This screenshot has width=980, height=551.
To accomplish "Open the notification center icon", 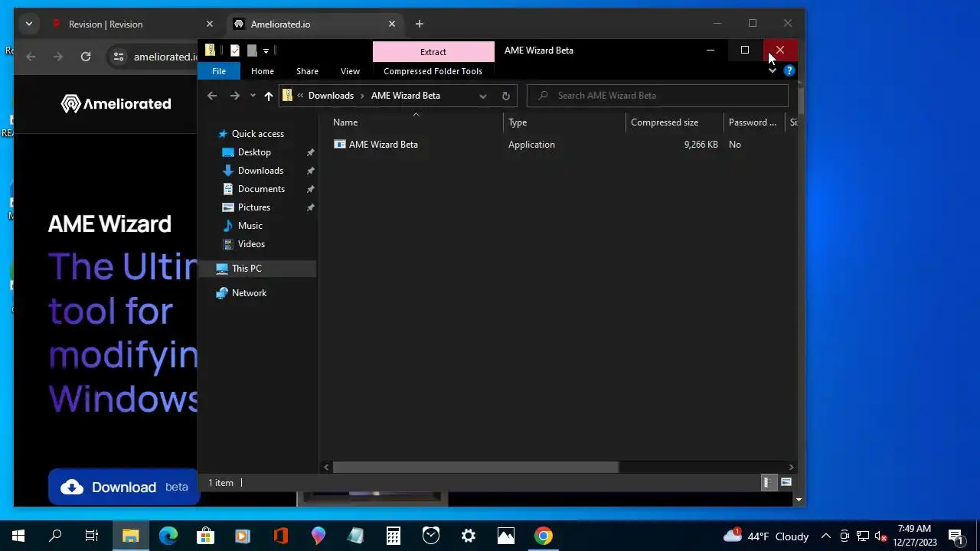I will tap(955, 536).
